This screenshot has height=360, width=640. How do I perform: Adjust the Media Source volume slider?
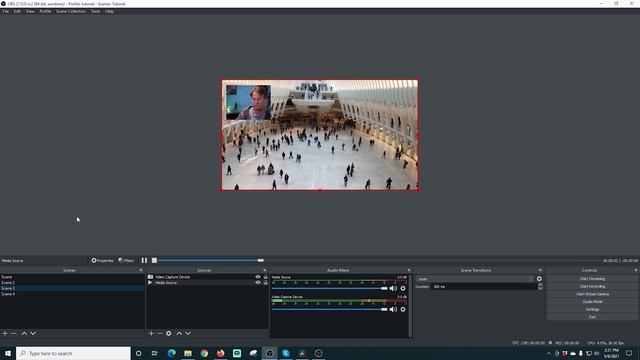(330, 288)
